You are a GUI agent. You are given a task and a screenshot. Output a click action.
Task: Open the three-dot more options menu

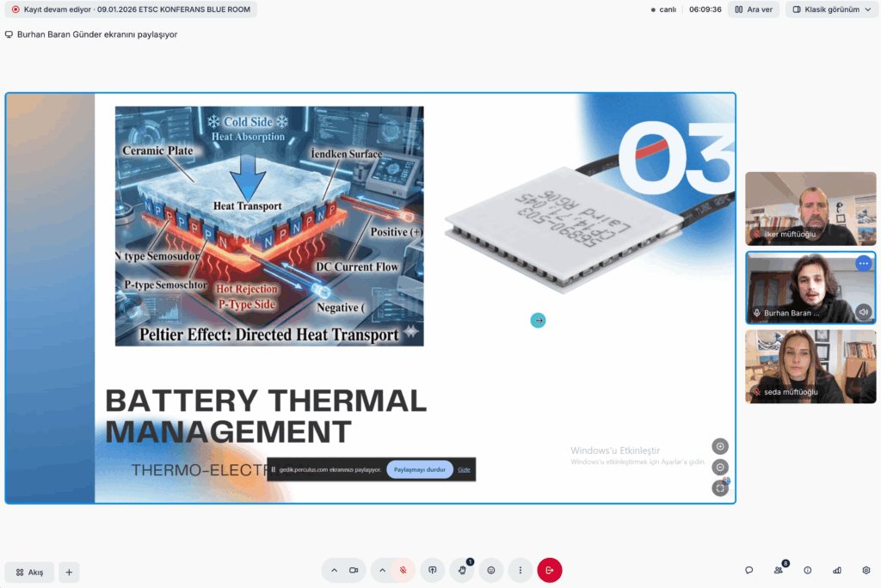point(521,570)
